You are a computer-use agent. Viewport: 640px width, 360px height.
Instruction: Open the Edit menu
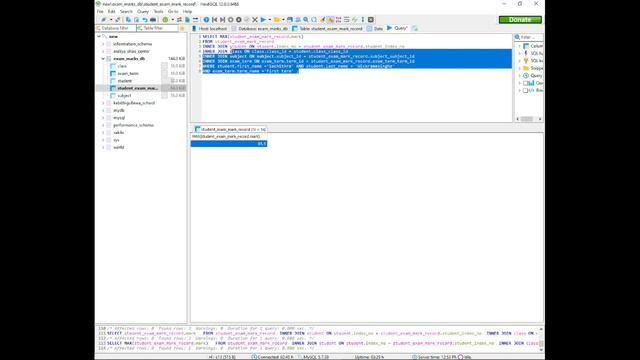click(111, 11)
